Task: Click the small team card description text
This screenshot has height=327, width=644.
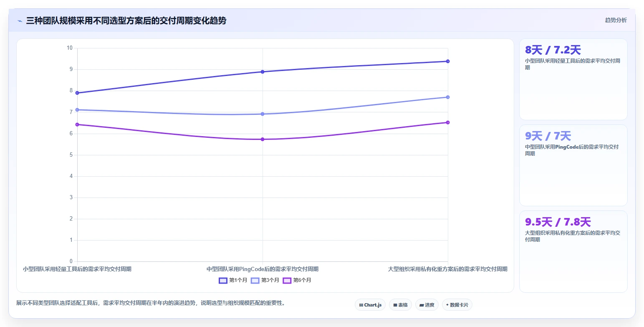Action: coord(573,64)
